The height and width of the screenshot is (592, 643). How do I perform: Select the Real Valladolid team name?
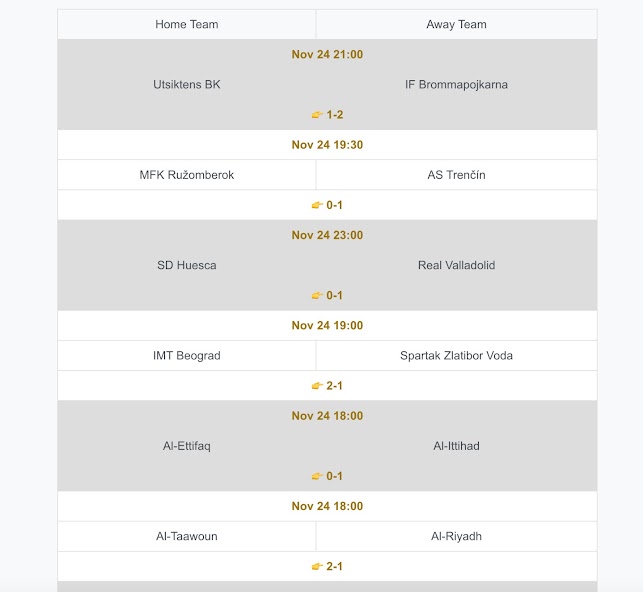click(456, 265)
